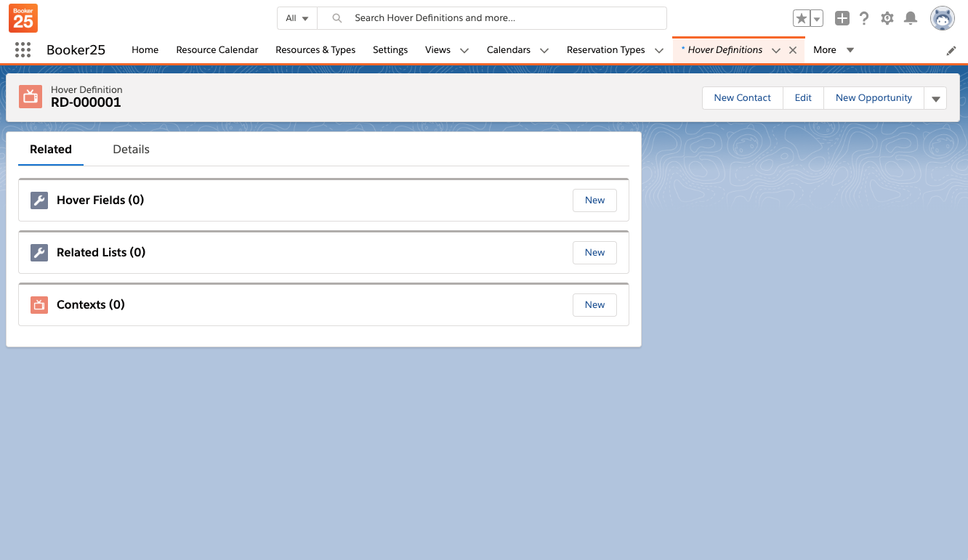Go to the Resource Calendar tab
This screenshot has width=968, height=560.
point(217,50)
